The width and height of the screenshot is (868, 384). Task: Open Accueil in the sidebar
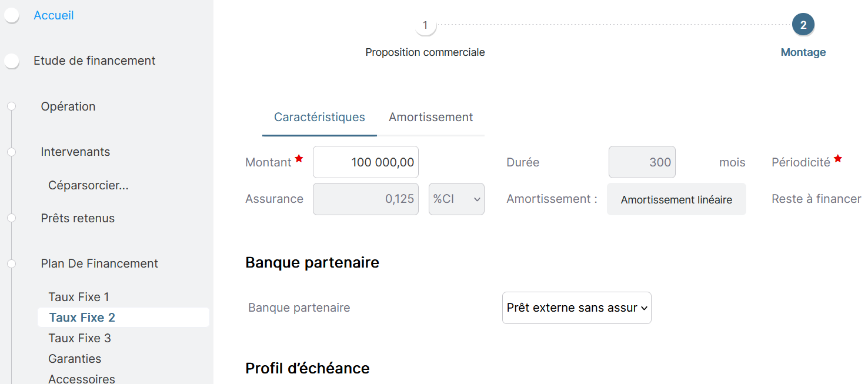[54, 15]
